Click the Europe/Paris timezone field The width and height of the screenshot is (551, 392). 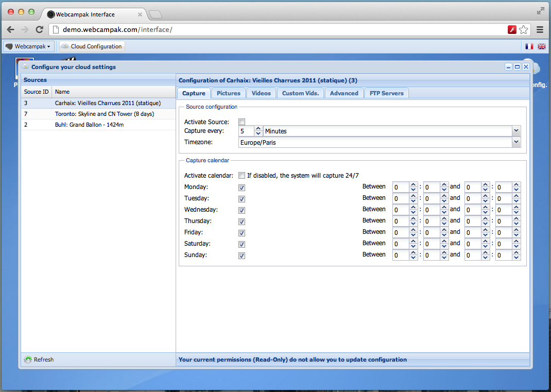point(375,142)
